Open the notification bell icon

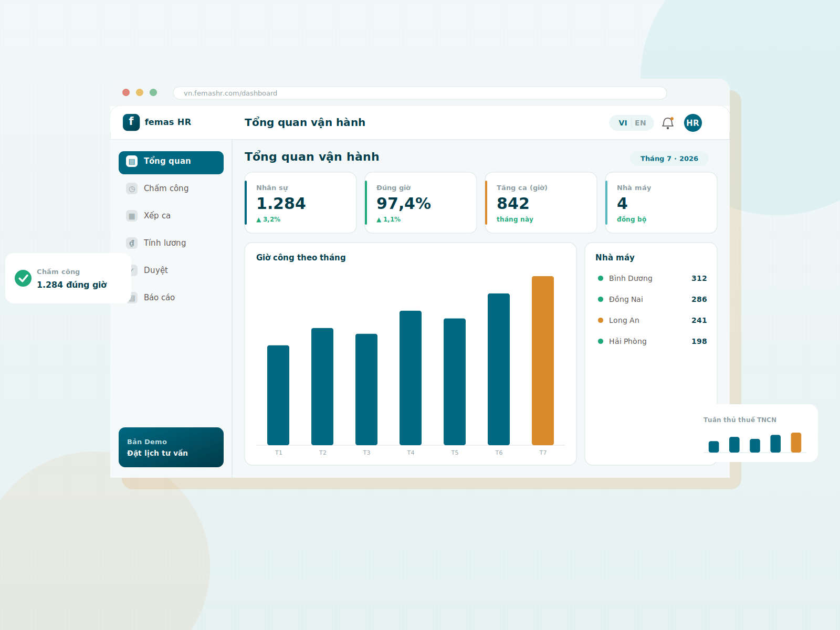coord(667,123)
